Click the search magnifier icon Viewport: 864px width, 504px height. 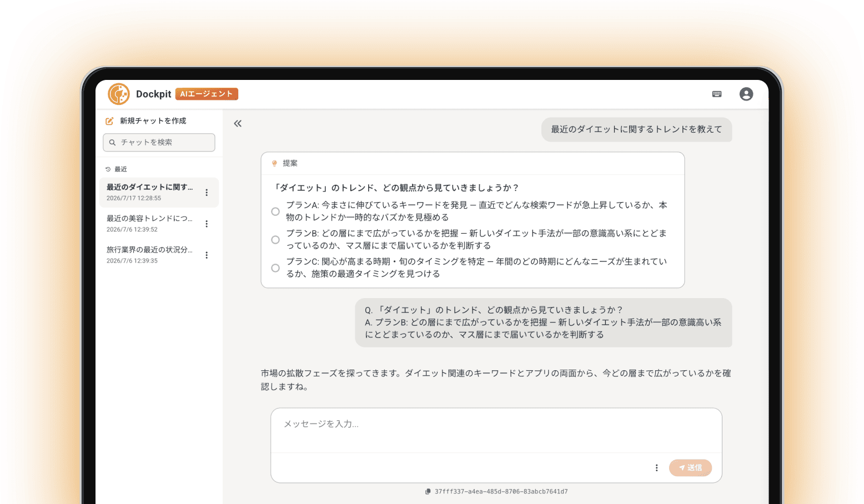pos(112,143)
